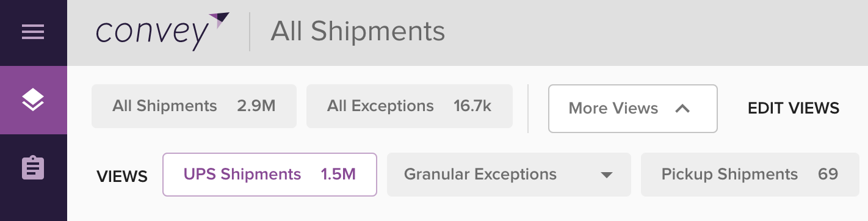Click the VIEWS section label
Image resolution: width=868 pixels, height=221 pixels.
122,177
